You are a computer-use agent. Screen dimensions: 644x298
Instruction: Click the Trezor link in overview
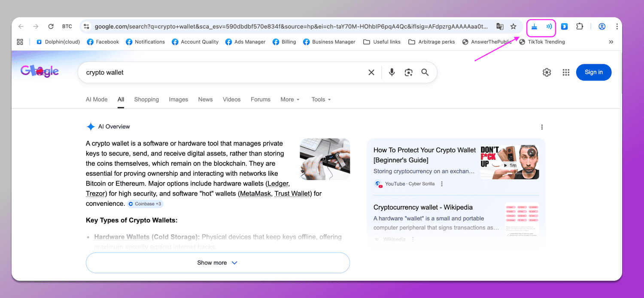[x=96, y=193]
